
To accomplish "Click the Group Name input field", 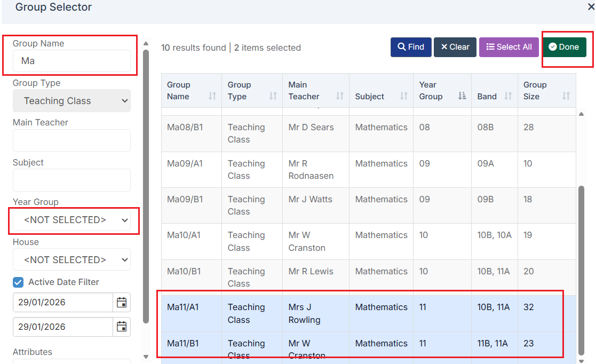I will point(71,61).
